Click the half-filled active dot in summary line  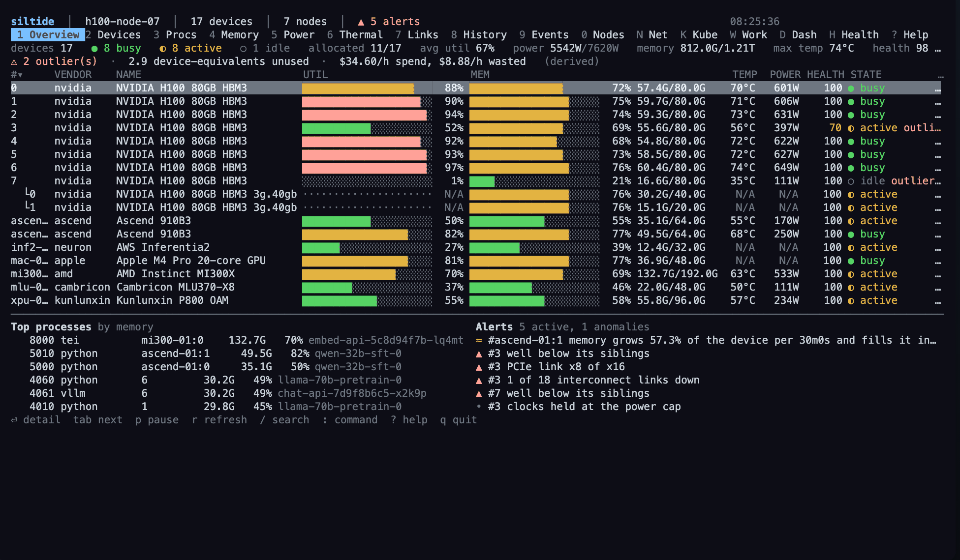(163, 48)
